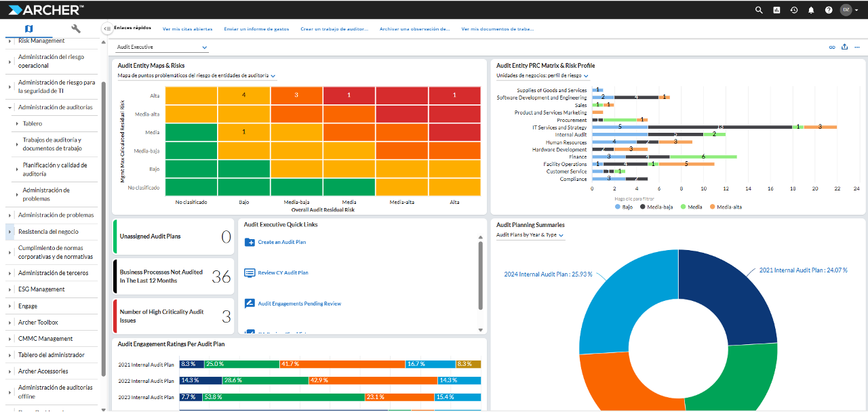Expand the Audit Plans by Year & Type dropdown
This screenshot has width=868, height=412.
[530, 235]
